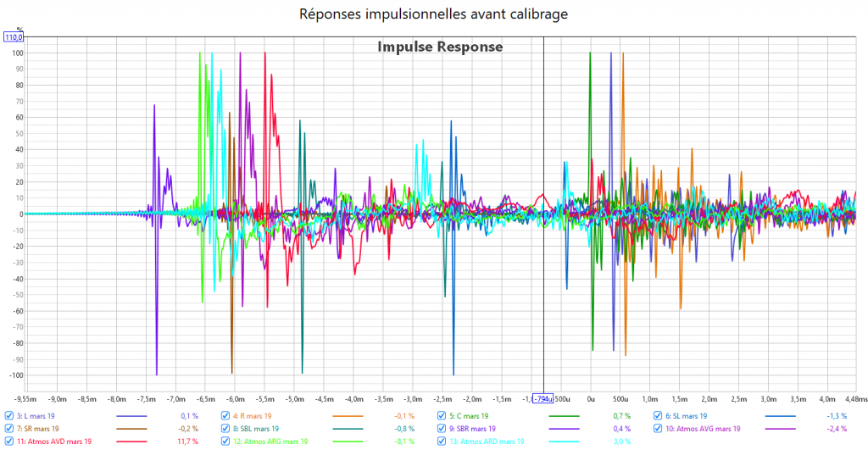This screenshot has height=461, width=868.
Task: Uncheck the '3: L mars 19' trace checkbox
Action: point(9,416)
